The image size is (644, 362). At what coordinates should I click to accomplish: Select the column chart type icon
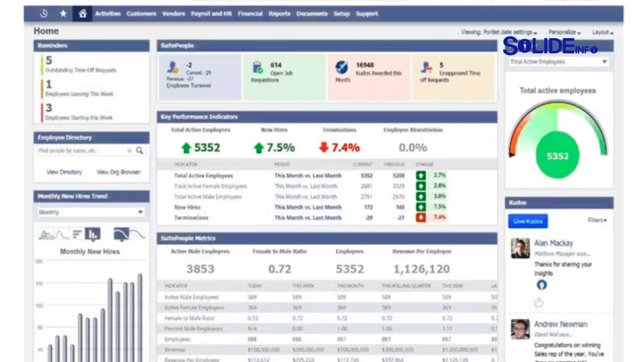[93, 234]
